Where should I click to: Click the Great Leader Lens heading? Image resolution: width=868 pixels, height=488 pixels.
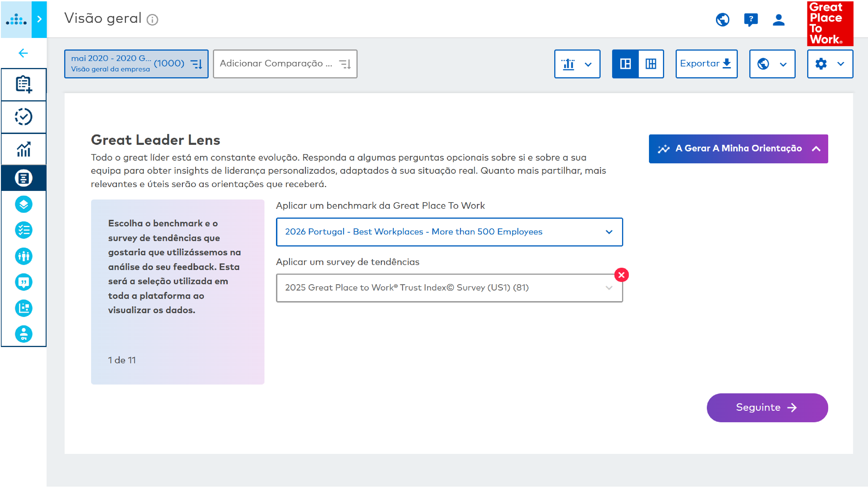click(x=155, y=140)
